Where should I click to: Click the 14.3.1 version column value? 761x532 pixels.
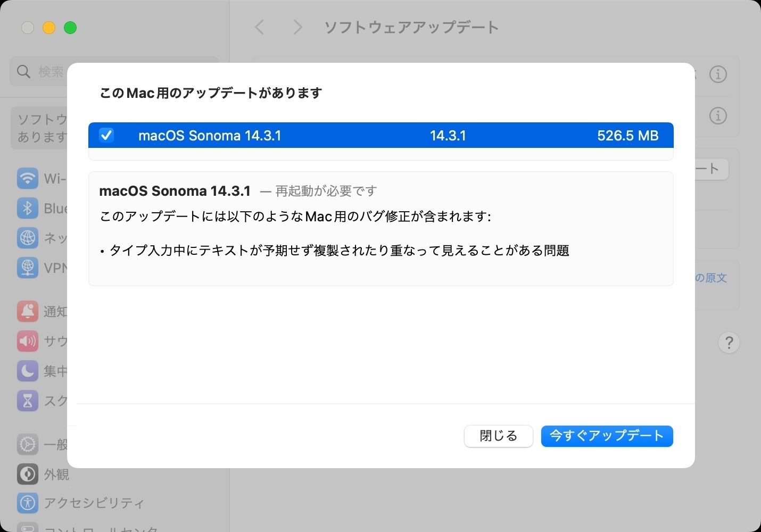coord(448,136)
